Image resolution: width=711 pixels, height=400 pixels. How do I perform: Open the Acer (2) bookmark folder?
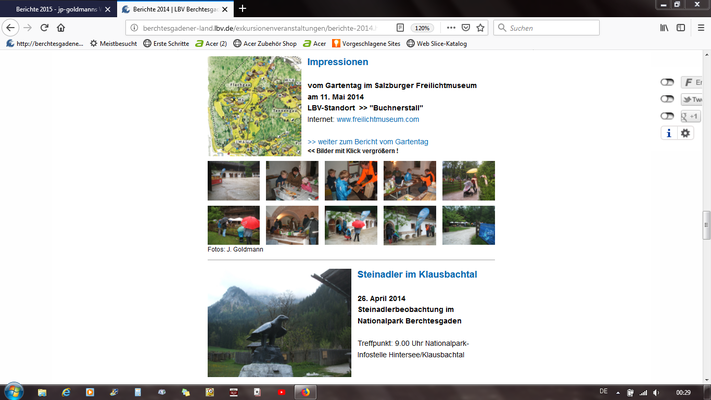pyautogui.click(x=211, y=44)
